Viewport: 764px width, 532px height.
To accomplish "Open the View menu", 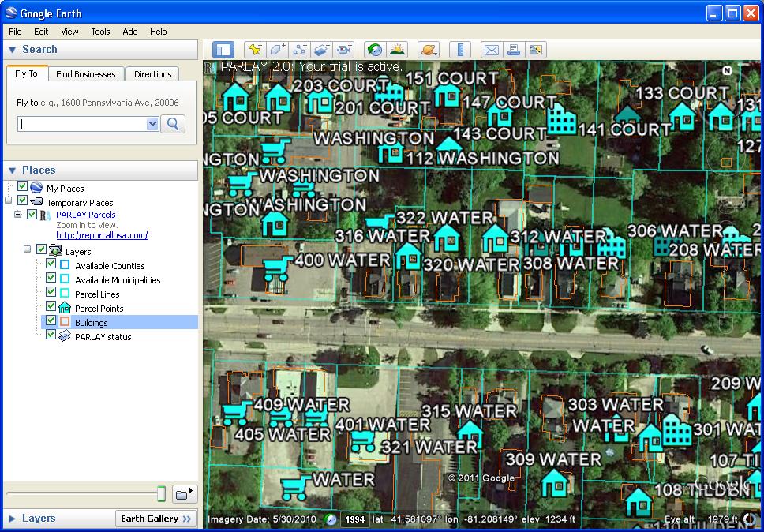I will pyautogui.click(x=69, y=32).
